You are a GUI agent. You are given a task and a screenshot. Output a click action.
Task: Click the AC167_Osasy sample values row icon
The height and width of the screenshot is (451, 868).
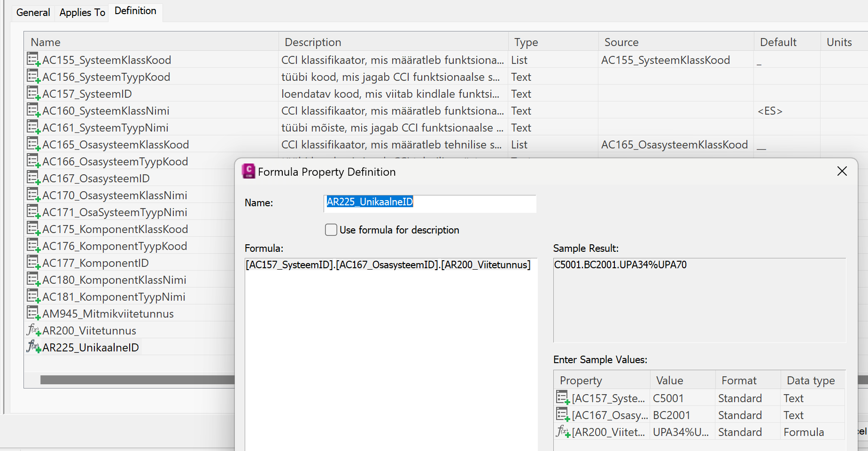click(x=563, y=415)
